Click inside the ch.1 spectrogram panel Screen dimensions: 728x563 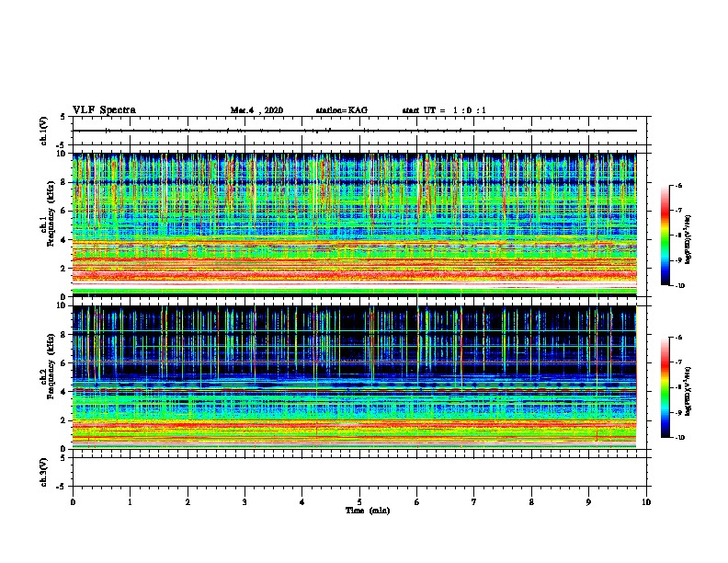click(355, 224)
